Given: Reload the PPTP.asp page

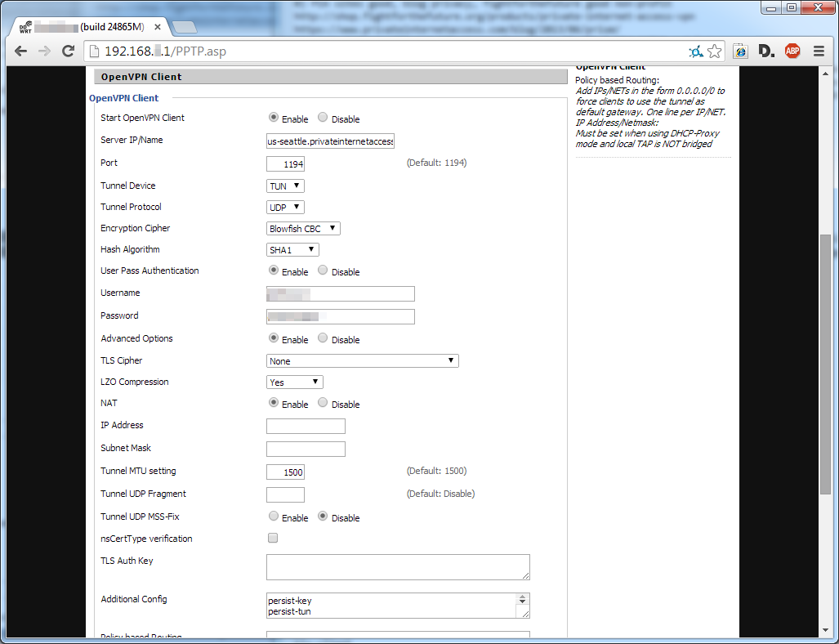Looking at the screenshot, I should [68, 51].
